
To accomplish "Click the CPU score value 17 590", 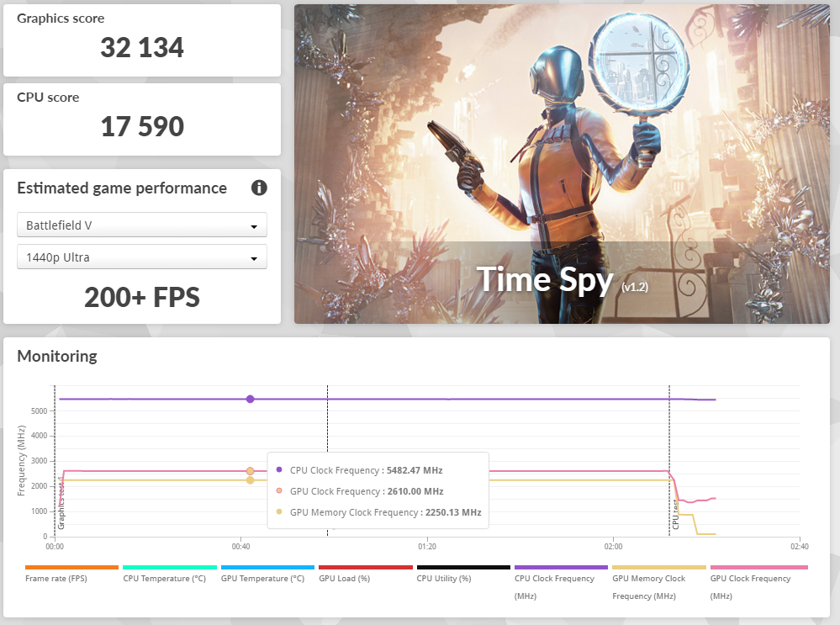I will 142,126.
